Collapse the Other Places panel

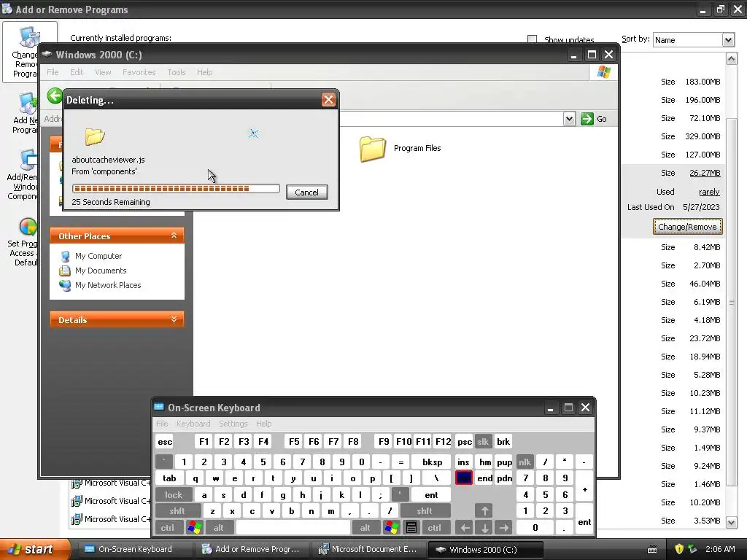tap(174, 236)
